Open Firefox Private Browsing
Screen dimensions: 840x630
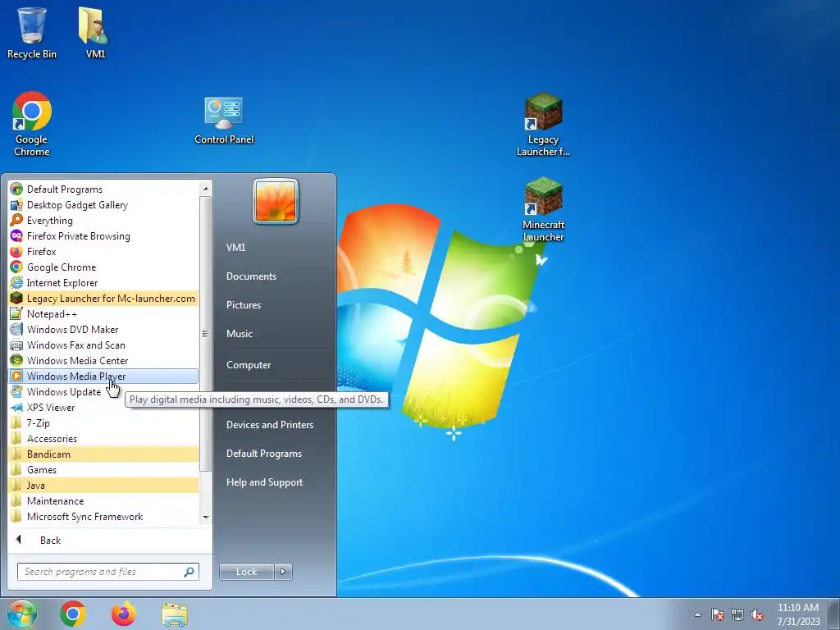pos(103,235)
